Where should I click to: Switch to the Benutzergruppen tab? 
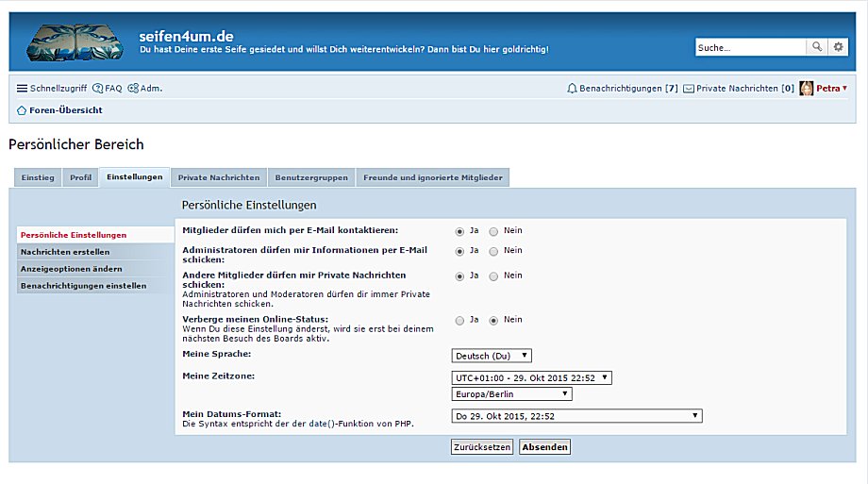click(x=311, y=177)
